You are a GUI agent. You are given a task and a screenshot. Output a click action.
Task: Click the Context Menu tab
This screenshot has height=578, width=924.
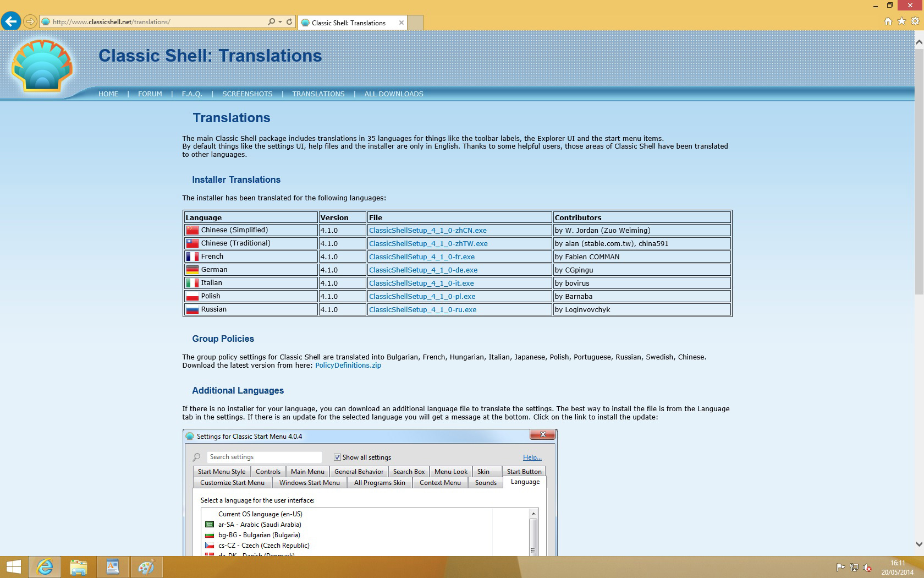440,483
